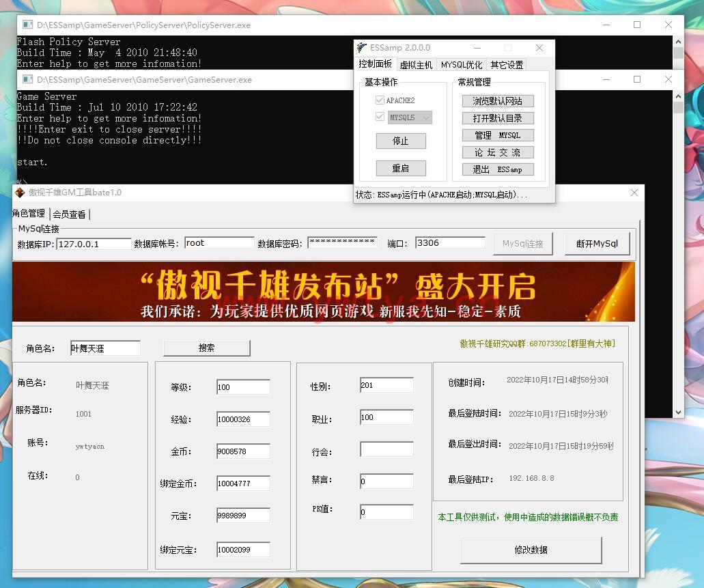Click the MySql连接 button

(522, 244)
